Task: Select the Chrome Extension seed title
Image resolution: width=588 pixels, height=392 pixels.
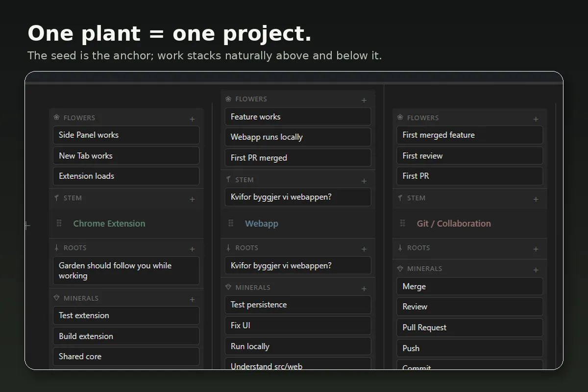Action: pyautogui.click(x=109, y=223)
